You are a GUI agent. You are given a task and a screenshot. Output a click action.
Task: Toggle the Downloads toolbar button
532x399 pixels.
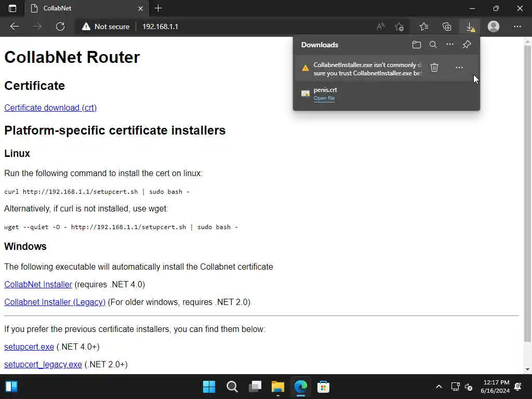(470, 26)
